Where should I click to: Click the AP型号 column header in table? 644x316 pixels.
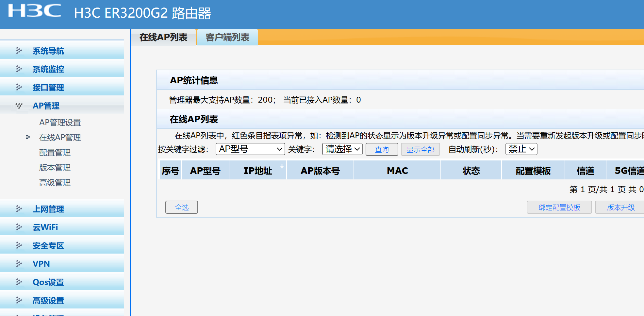[x=205, y=170]
